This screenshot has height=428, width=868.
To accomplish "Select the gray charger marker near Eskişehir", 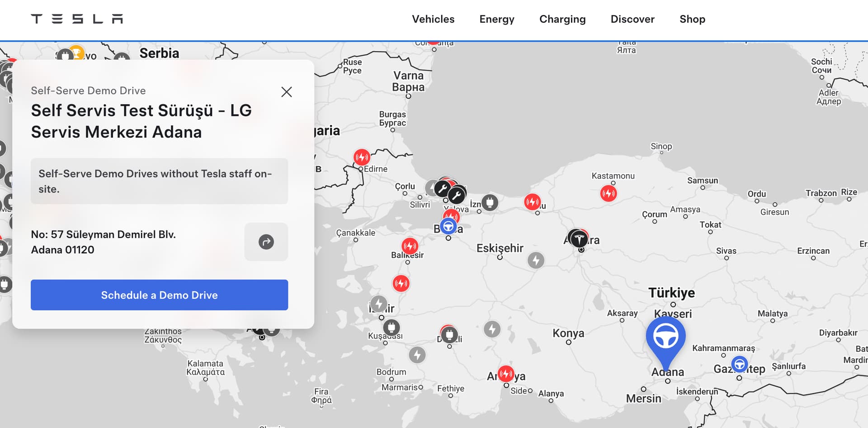I will point(536,260).
